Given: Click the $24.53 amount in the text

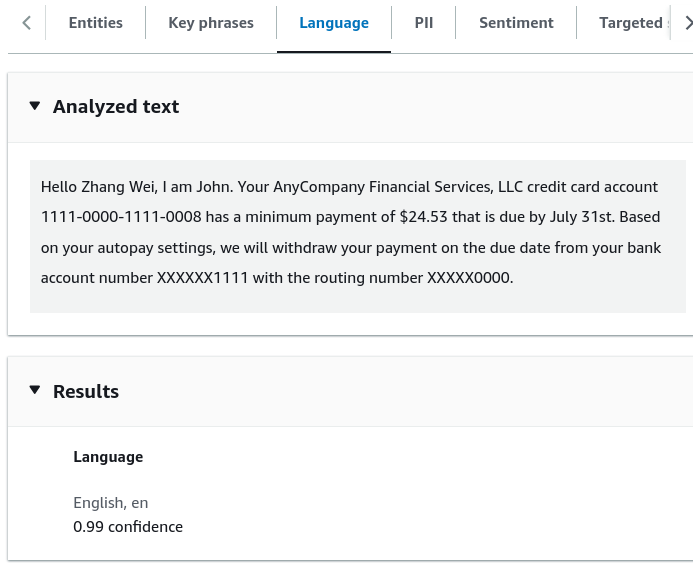Looking at the screenshot, I should pos(423,217).
